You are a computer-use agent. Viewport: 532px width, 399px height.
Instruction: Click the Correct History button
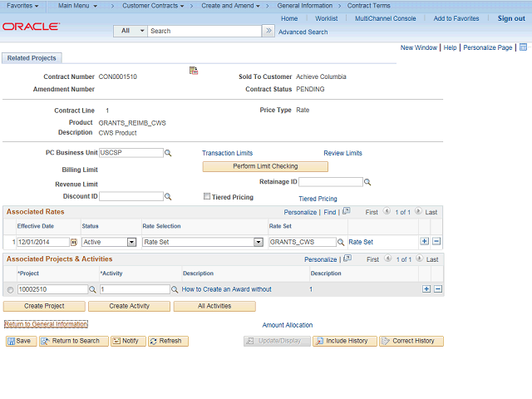coord(411,341)
